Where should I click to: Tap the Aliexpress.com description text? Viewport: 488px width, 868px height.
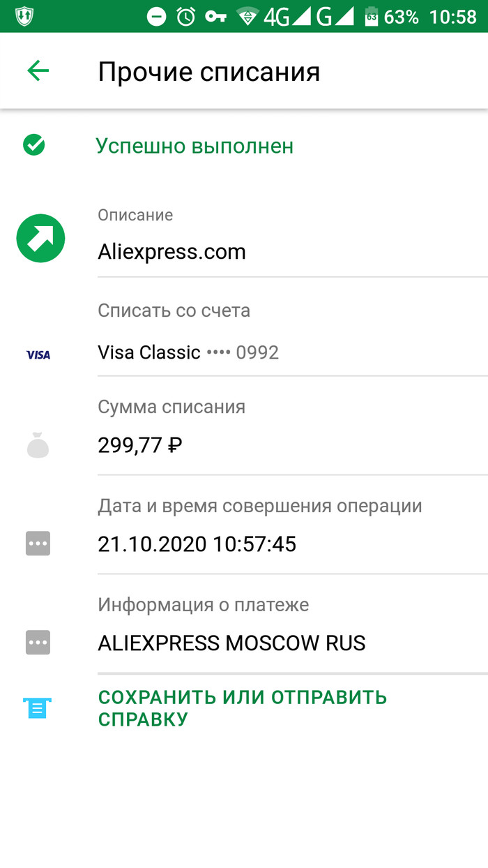click(x=171, y=251)
